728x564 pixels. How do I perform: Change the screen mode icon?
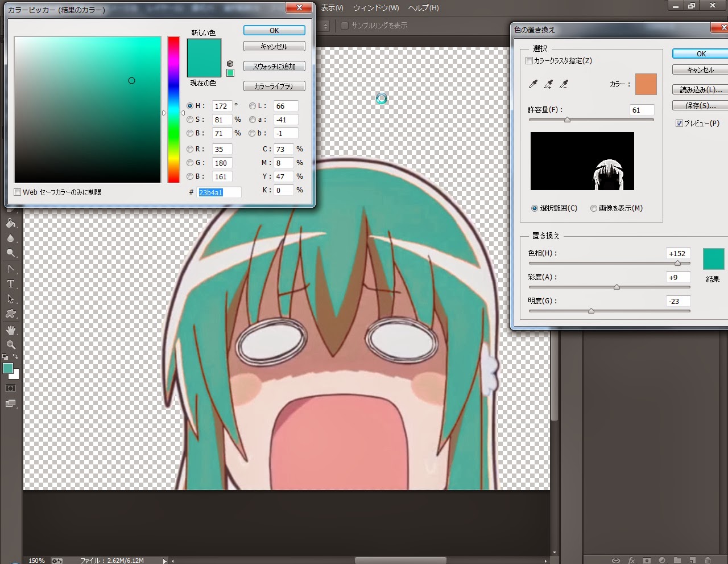tap(10, 404)
